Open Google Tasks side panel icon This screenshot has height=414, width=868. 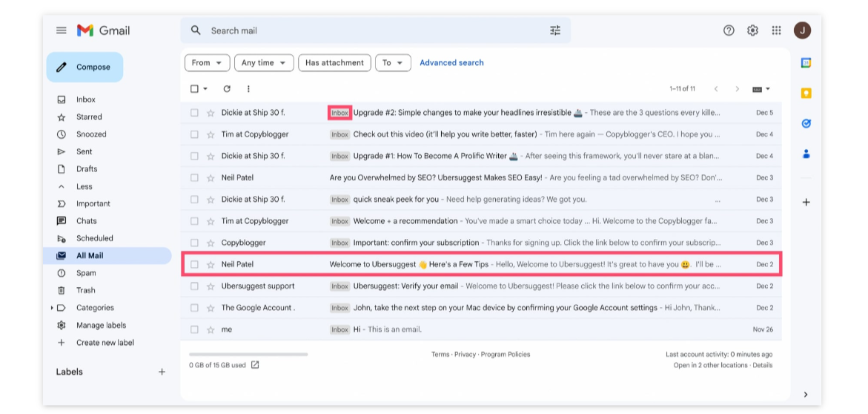(x=806, y=124)
